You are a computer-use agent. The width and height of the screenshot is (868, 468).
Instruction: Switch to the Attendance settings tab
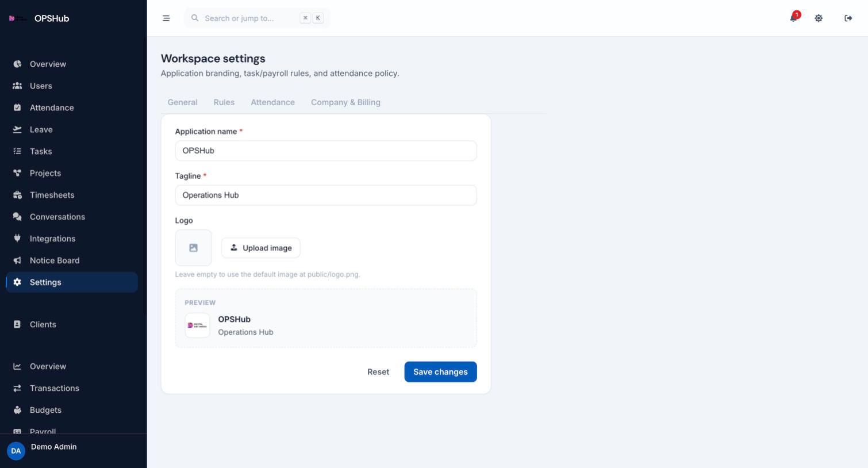tap(272, 102)
